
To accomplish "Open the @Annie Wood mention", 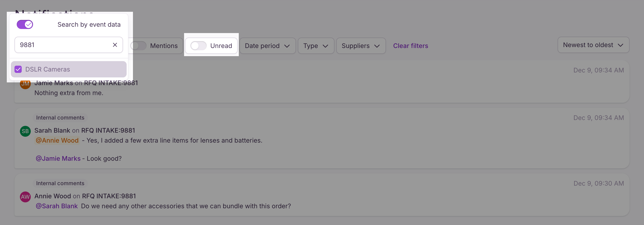I will click(57, 140).
